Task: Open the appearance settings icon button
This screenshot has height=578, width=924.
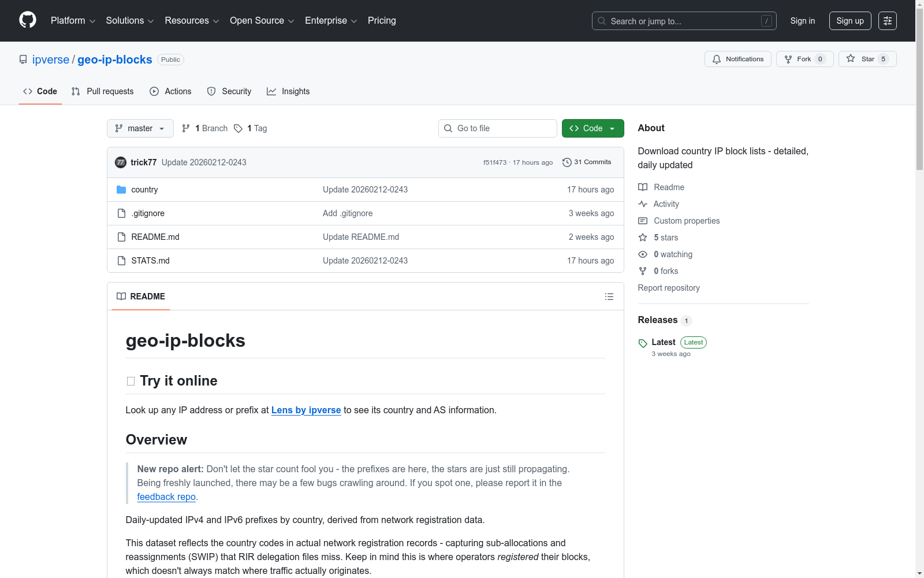Action: pyautogui.click(x=888, y=21)
